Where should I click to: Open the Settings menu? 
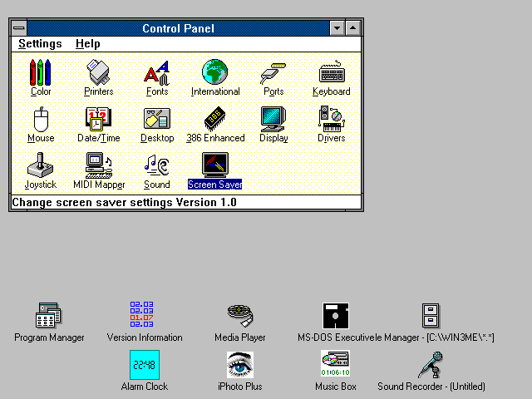[x=40, y=44]
